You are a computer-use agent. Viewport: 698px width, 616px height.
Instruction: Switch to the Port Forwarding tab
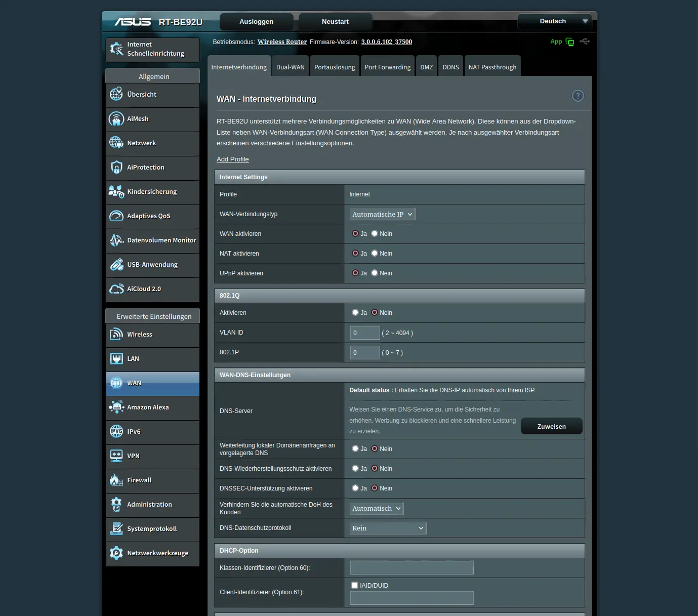click(x=387, y=67)
